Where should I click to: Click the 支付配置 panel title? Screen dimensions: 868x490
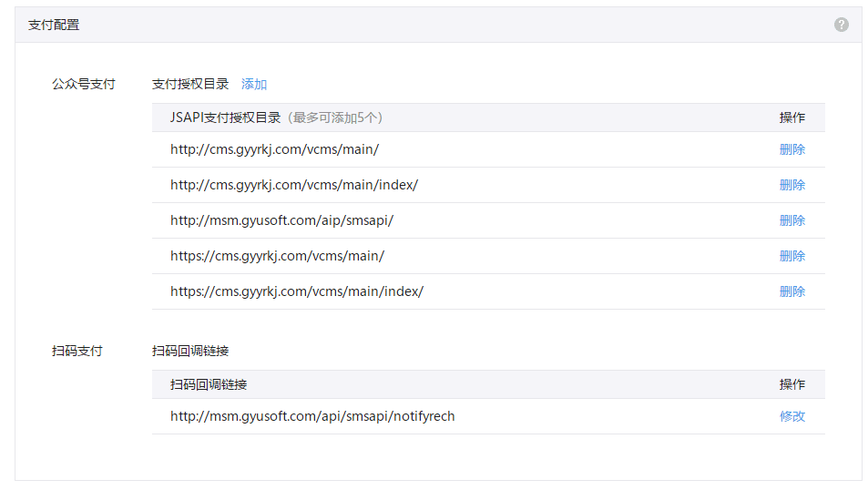pos(54,25)
